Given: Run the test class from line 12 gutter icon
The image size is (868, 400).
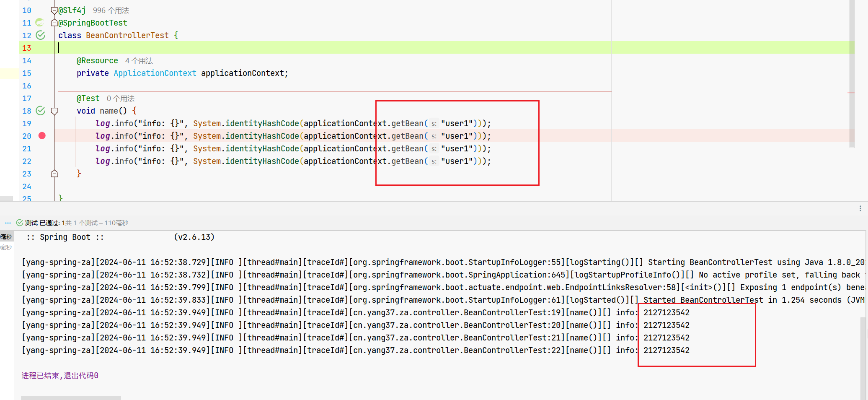Looking at the screenshot, I should (x=41, y=35).
